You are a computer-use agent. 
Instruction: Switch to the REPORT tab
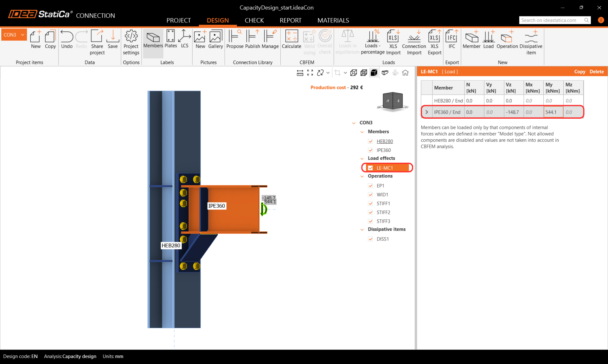point(291,20)
